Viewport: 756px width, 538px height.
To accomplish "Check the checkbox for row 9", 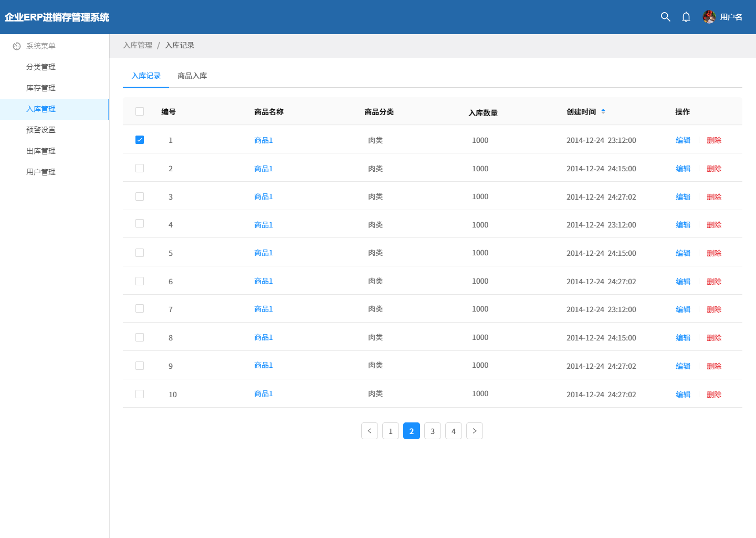I will point(140,366).
